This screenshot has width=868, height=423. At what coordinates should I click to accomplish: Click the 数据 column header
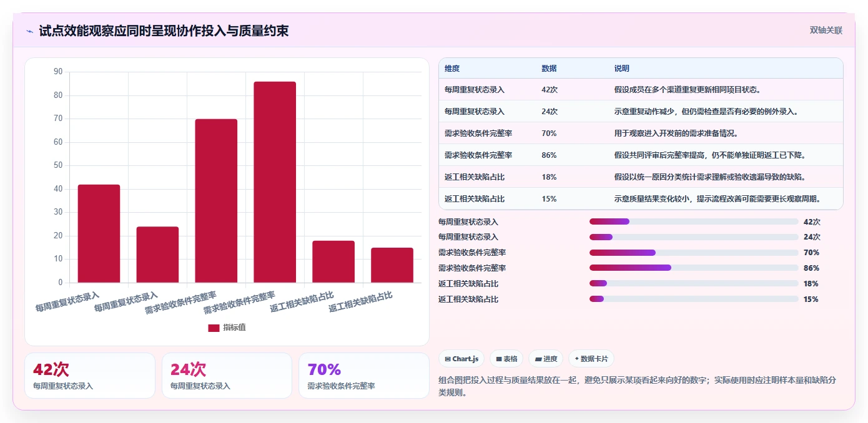(549, 69)
